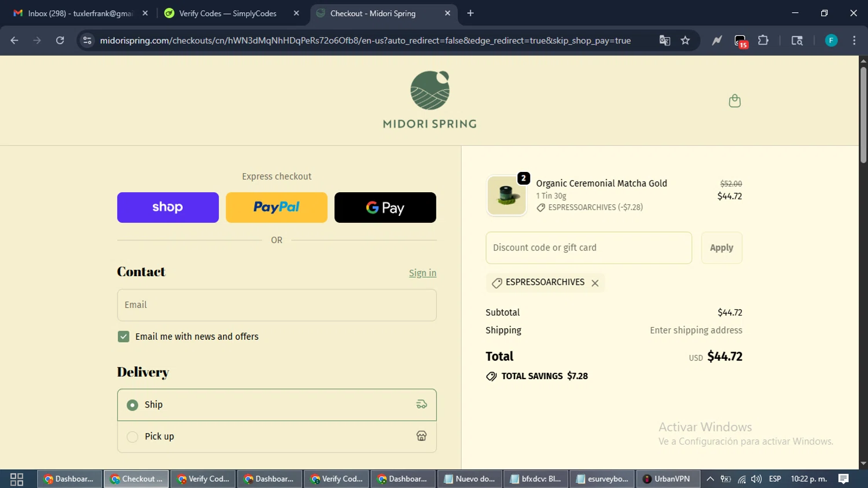The image size is (868, 488).
Task: Focus the Email input field
Action: pos(277,305)
